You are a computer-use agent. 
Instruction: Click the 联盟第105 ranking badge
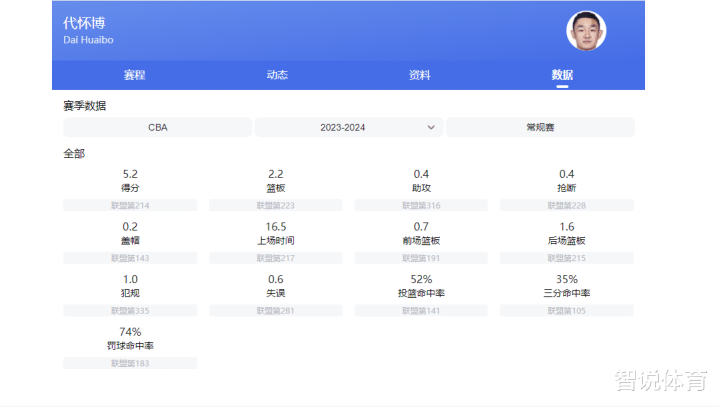(567, 311)
